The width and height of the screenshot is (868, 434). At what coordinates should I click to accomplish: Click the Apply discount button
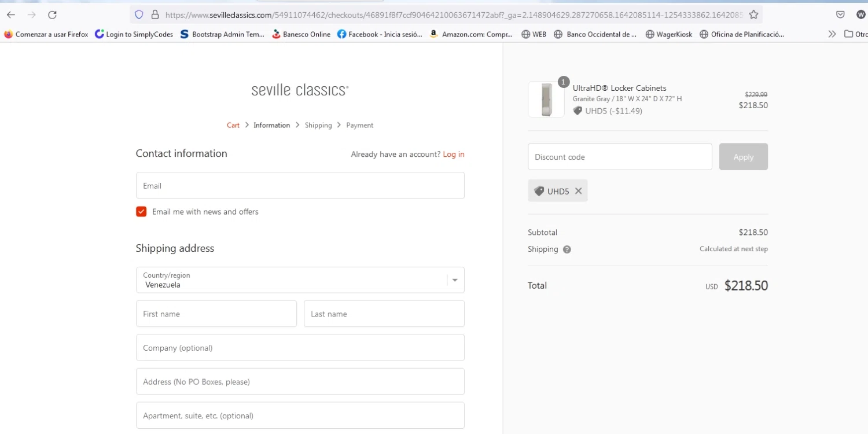tap(744, 157)
